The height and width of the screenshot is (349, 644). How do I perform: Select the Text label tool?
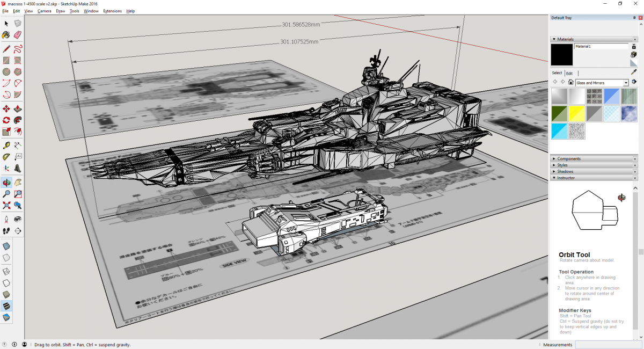coord(18,157)
